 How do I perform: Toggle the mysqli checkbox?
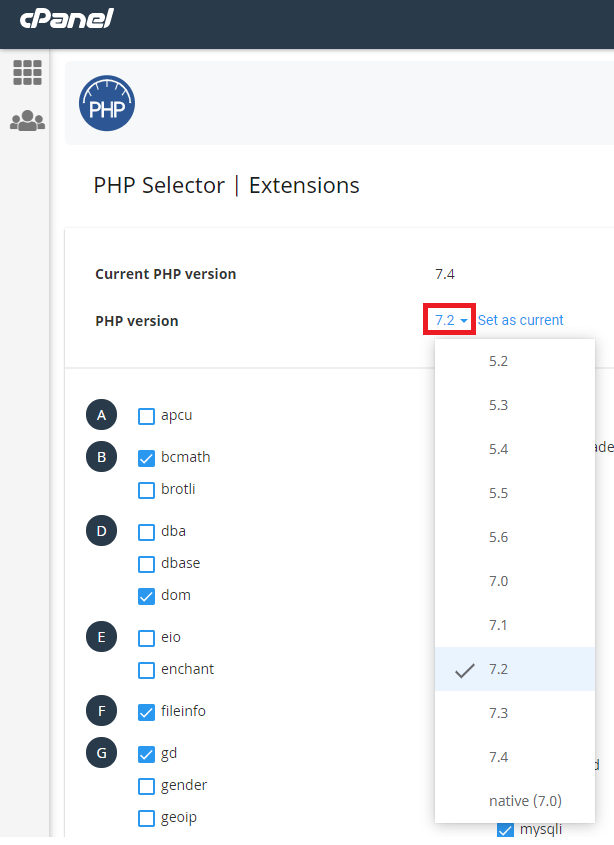pyautogui.click(x=505, y=829)
